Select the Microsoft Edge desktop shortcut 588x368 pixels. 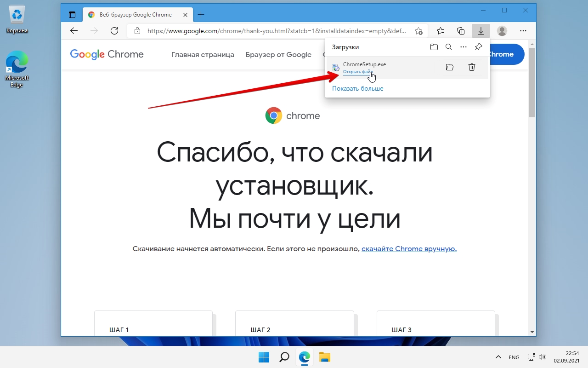click(x=17, y=69)
